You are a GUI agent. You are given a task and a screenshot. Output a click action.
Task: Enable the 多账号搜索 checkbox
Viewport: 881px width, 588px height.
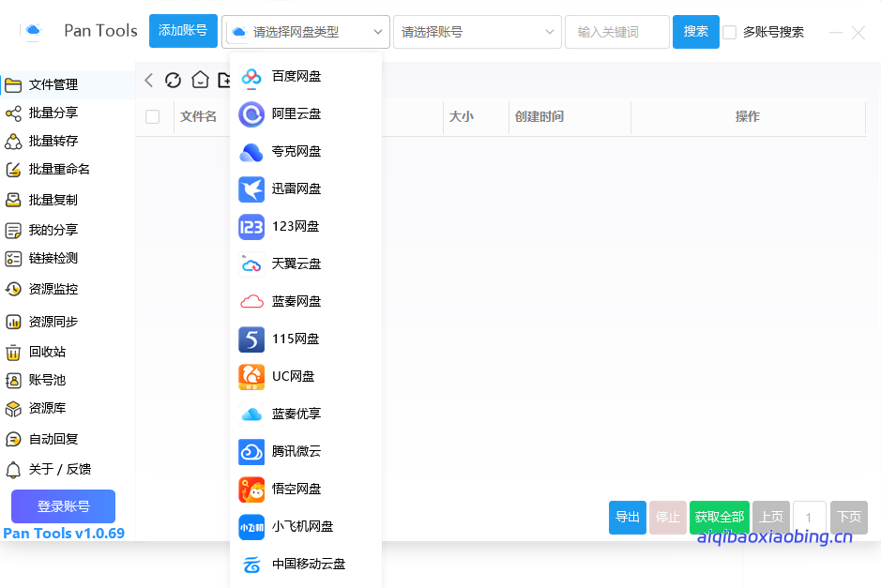pyautogui.click(x=729, y=33)
